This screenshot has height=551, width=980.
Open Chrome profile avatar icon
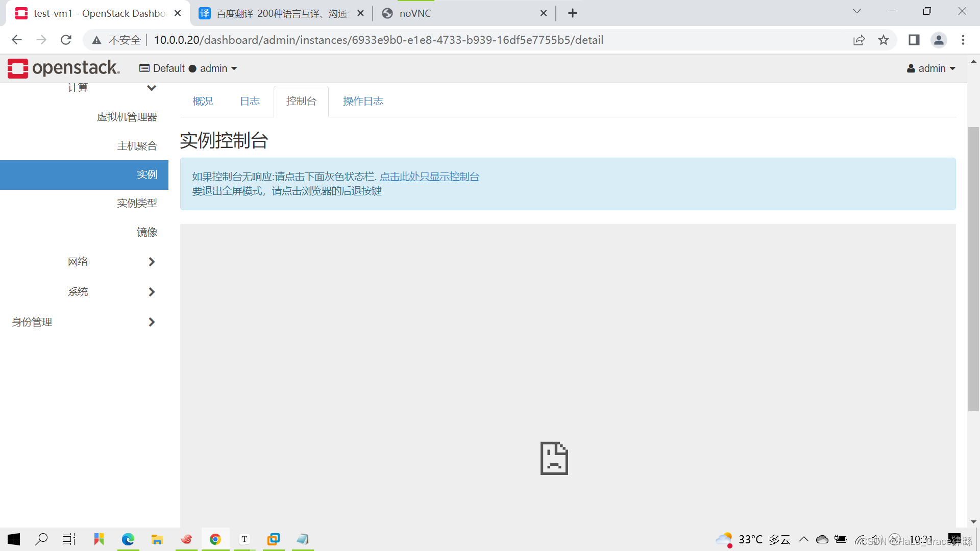click(x=939, y=40)
